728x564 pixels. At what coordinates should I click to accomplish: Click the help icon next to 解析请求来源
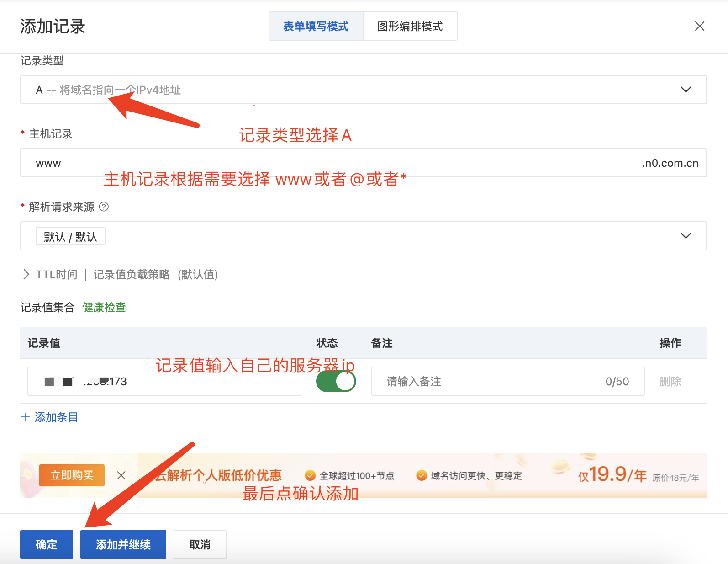pos(104,207)
